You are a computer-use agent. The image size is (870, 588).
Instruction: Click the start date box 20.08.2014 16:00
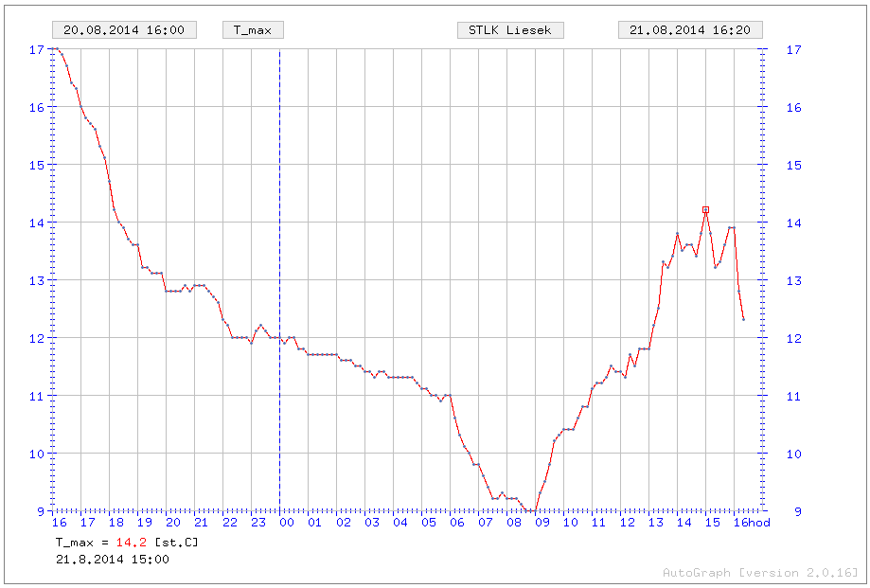[124, 30]
